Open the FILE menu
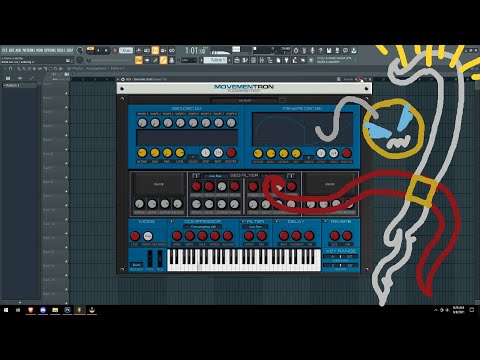This screenshot has height=360, width=480. click(4, 50)
